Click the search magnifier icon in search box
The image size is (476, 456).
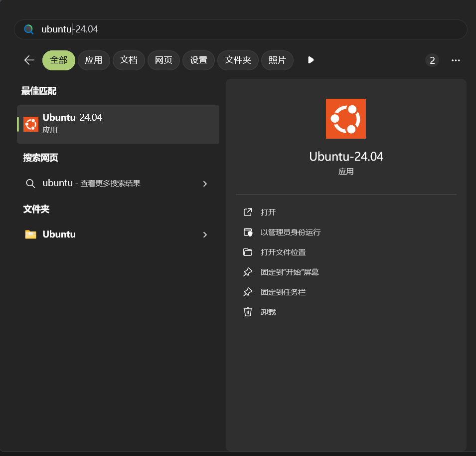pos(29,29)
